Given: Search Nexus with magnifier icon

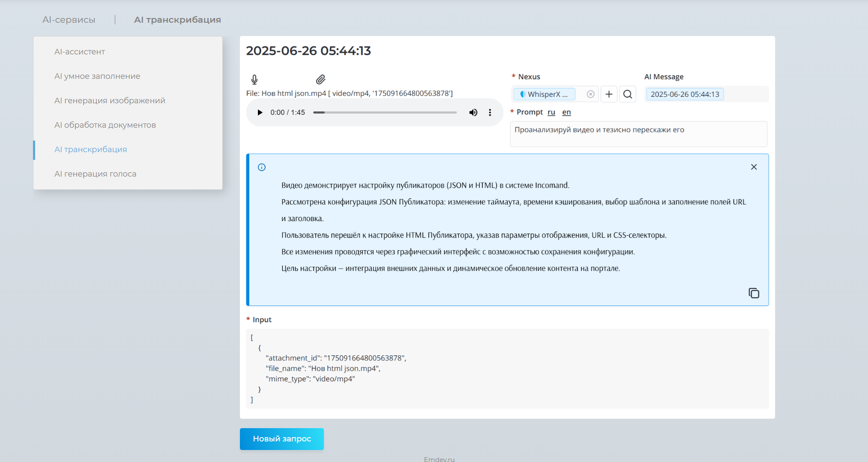Looking at the screenshot, I should click(627, 94).
